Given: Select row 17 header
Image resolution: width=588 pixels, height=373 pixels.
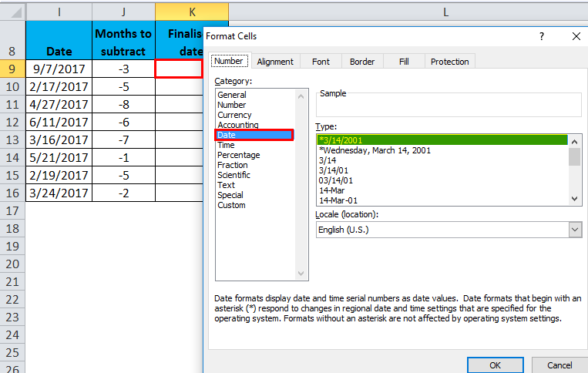Looking at the screenshot, I should click(12, 210).
